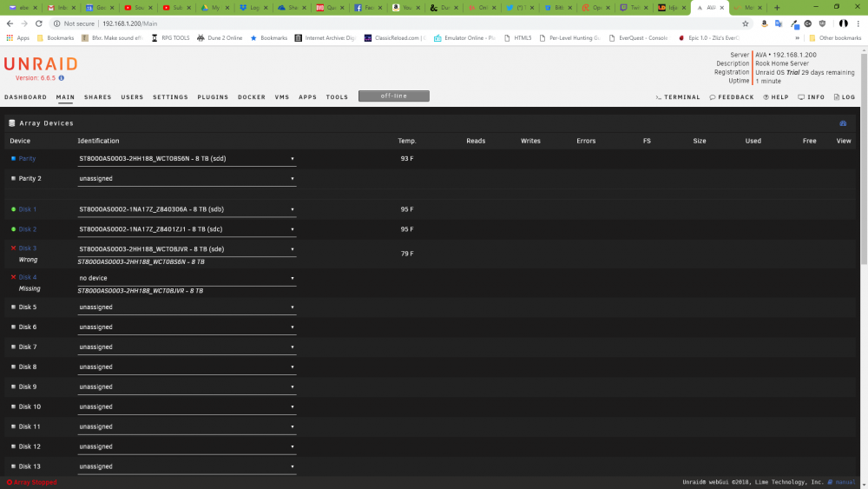868x489 pixels.
Task: Open the Disk 12 unassigned dropdown
Action: 187,447
